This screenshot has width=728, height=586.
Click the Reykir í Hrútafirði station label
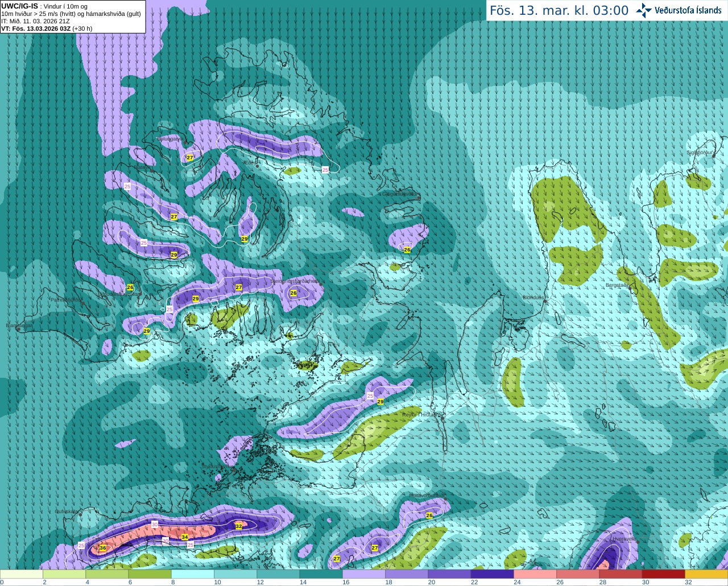[421, 415]
